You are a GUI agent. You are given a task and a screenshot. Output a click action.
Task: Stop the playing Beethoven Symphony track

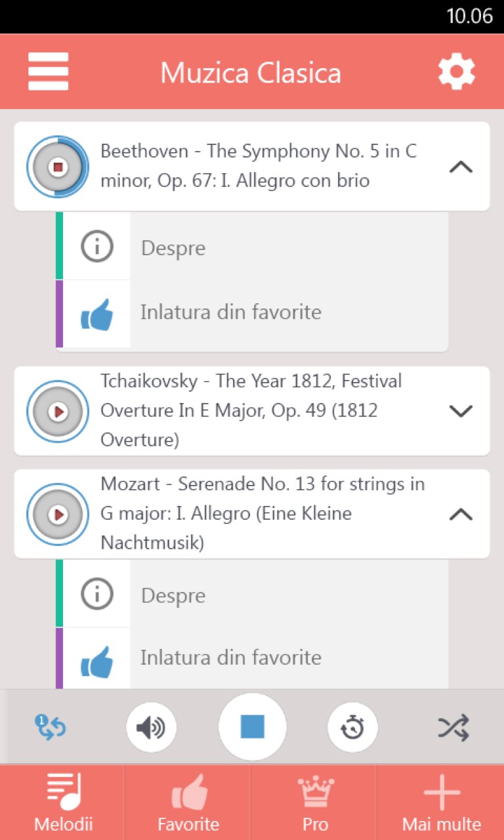[x=58, y=167]
